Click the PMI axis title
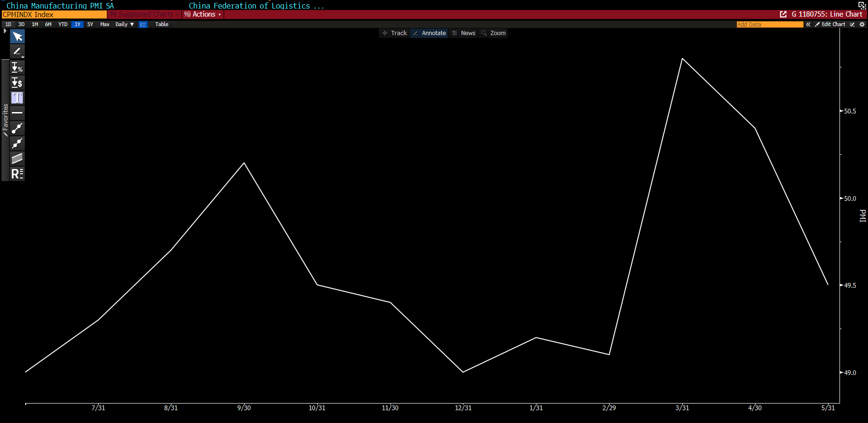 click(863, 216)
